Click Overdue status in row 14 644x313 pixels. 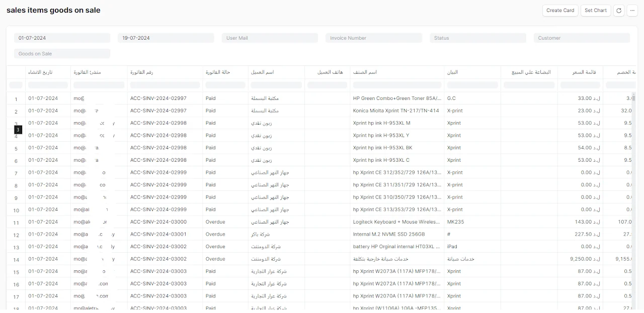coord(215,259)
